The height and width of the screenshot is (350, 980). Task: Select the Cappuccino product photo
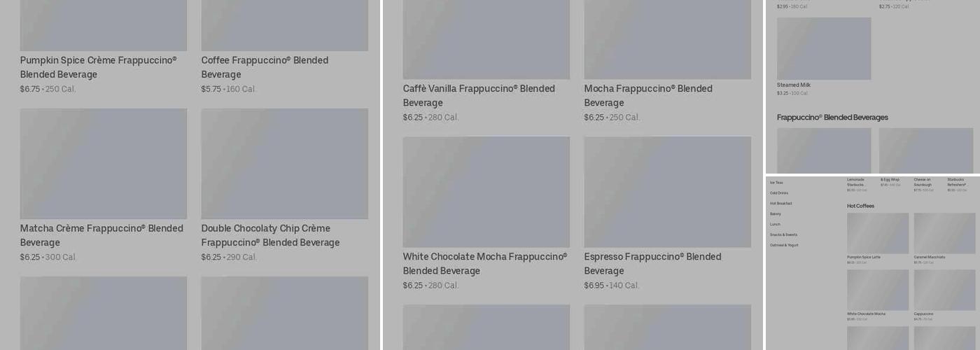944,290
